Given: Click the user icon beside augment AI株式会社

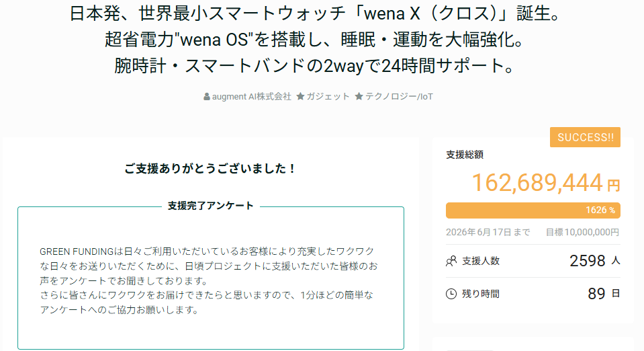Looking at the screenshot, I should click(x=207, y=97).
